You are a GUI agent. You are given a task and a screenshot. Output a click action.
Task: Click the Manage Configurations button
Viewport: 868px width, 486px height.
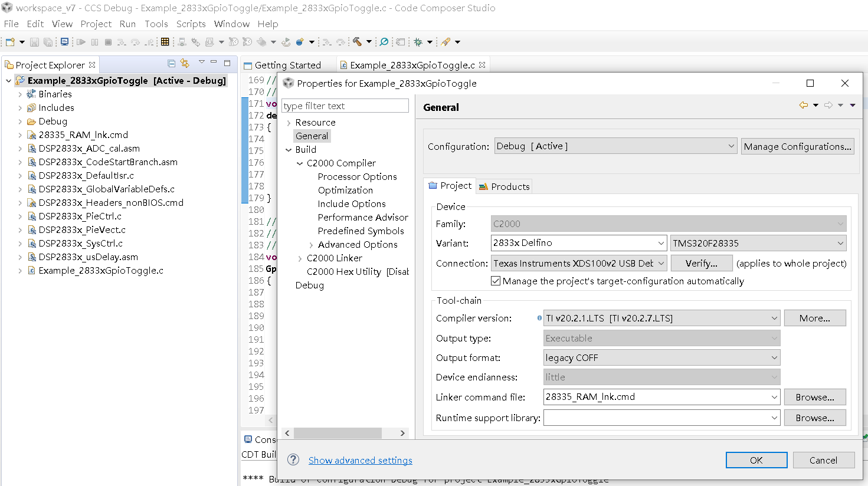pos(797,146)
